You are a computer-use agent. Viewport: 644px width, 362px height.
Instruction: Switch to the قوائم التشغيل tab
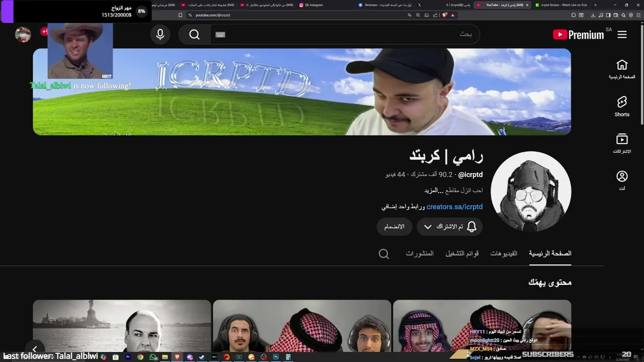(462, 253)
